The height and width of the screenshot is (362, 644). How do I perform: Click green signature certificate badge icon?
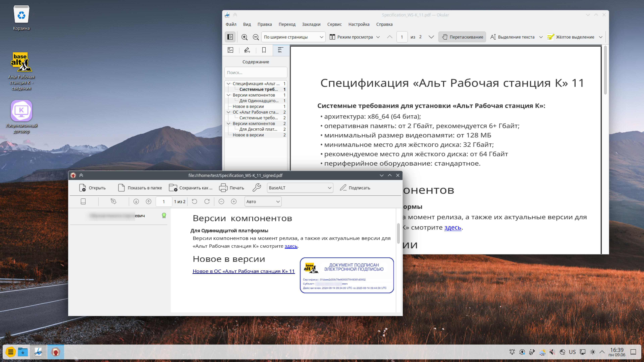click(x=164, y=216)
